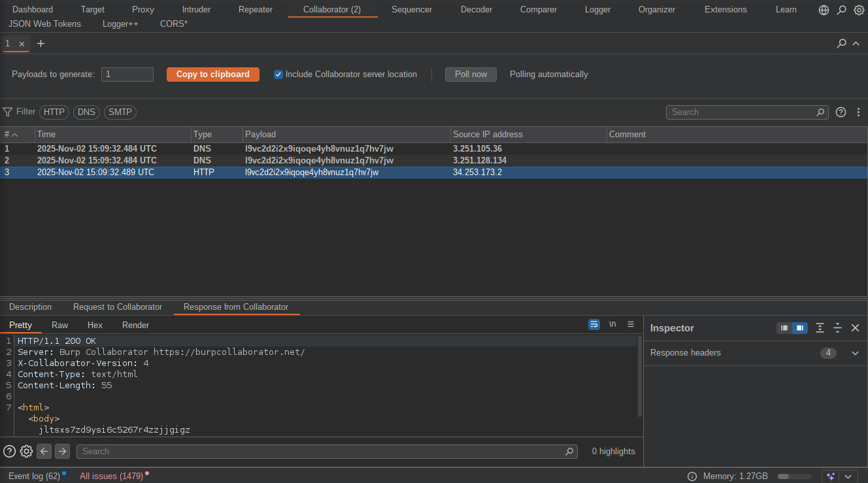Open the Request to Collaborator tab
Image resolution: width=868 pixels, height=483 pixels.
click(118, 307)
